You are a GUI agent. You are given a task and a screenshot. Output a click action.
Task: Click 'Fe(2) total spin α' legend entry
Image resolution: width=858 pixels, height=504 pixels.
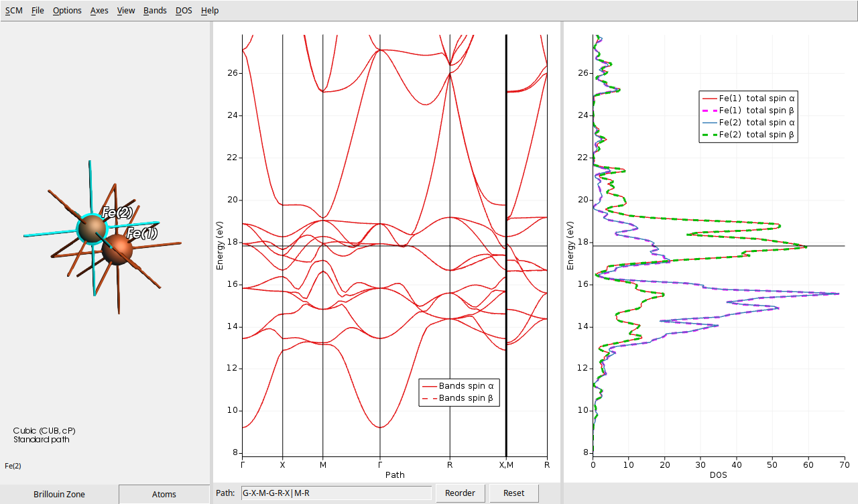[x=749, y=123]
